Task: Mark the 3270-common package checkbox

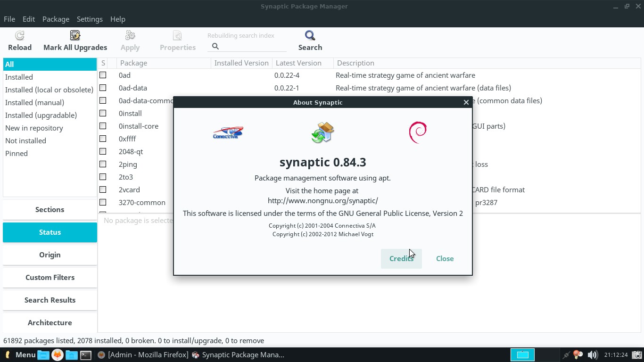Action: [103, 202]
